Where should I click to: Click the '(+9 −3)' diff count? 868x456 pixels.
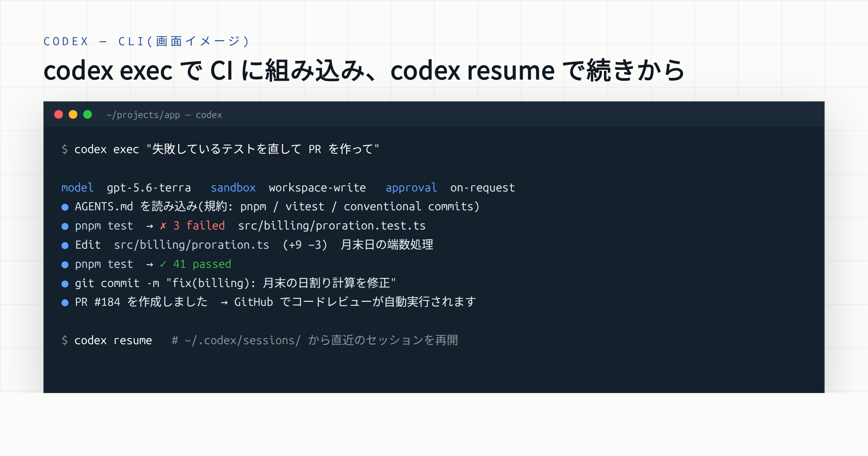pos(305,245)
